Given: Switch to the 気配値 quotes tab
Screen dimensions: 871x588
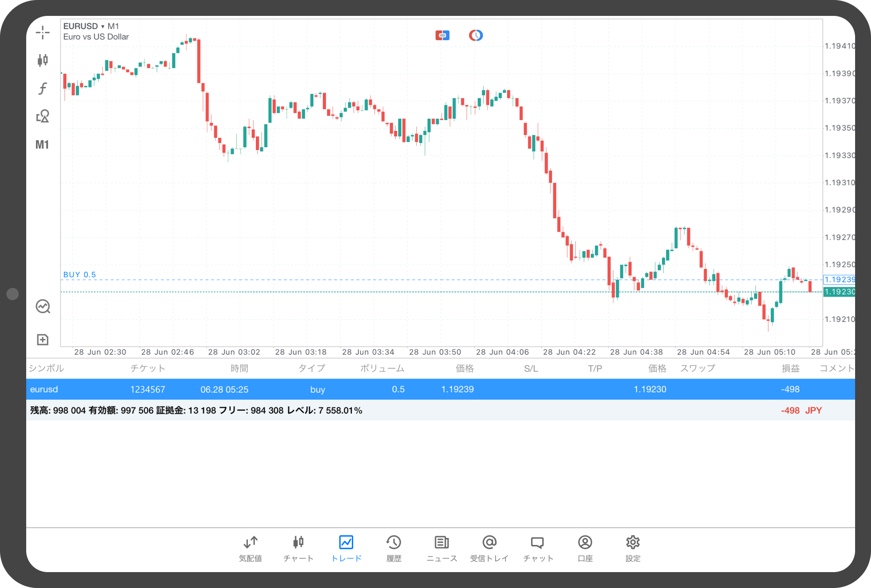Looking at the screenshot, I should [250, 548].
